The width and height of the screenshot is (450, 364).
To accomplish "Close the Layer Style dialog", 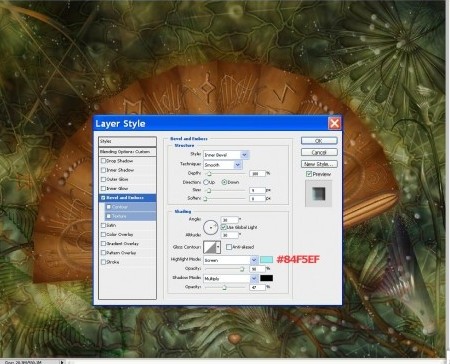I will click(334, 123).
